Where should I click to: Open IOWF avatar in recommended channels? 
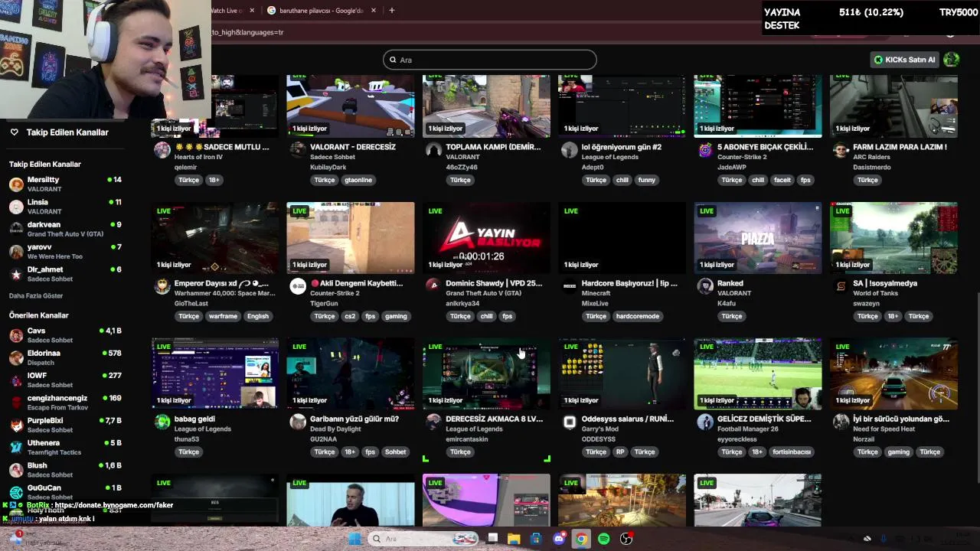[16, 380]
